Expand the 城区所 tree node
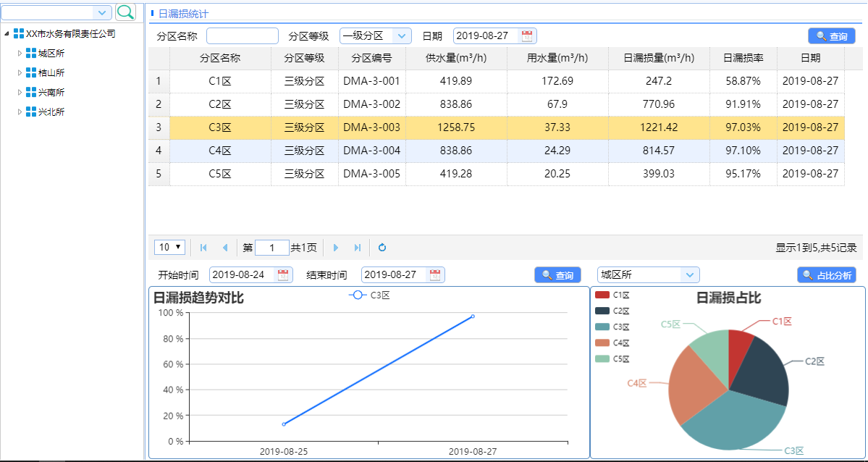This screenshot has height=462, width=868. (x=20, y=53)
